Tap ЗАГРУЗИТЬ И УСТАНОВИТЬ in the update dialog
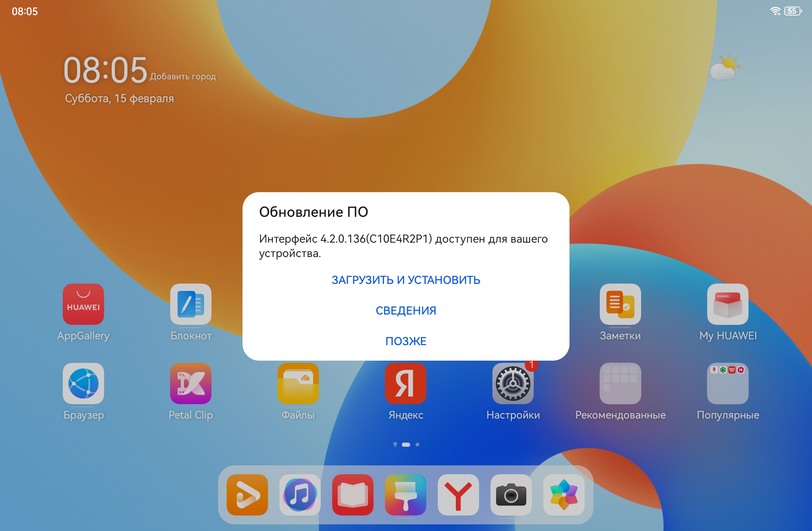 coord(406,280)
